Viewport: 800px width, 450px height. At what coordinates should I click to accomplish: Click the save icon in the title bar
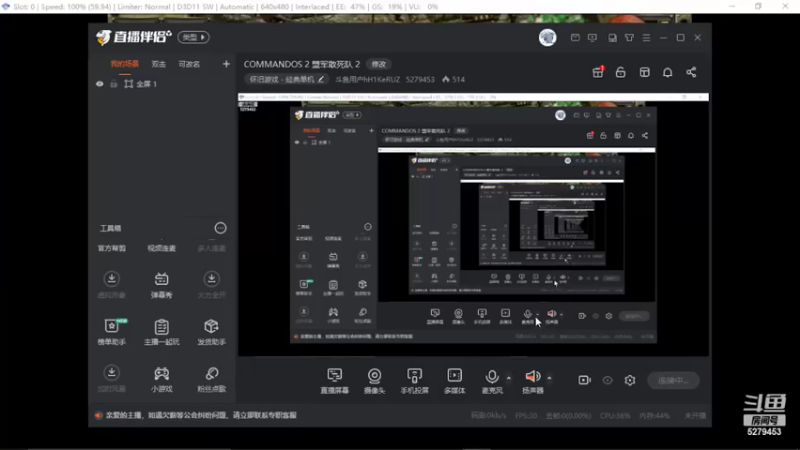click(612, 38)
